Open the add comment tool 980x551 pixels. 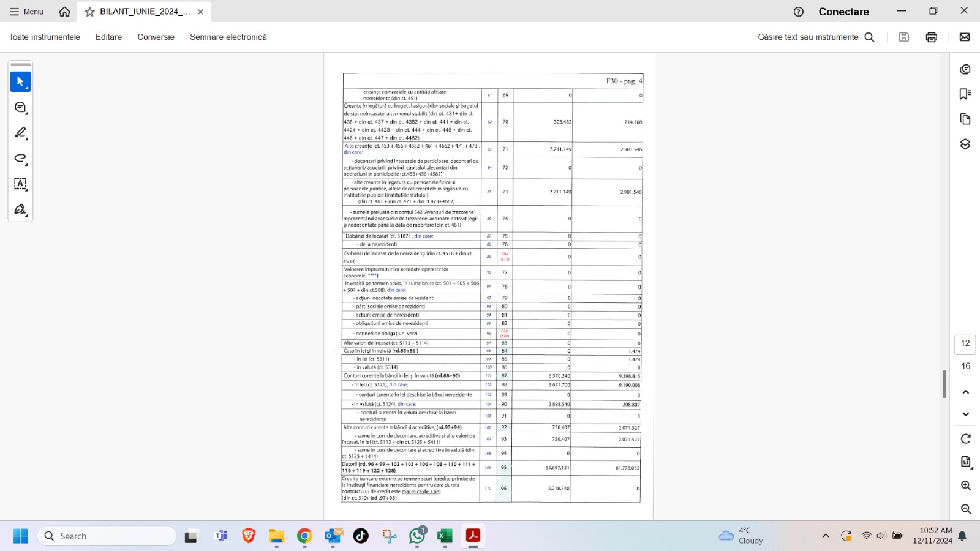point(20,108)
